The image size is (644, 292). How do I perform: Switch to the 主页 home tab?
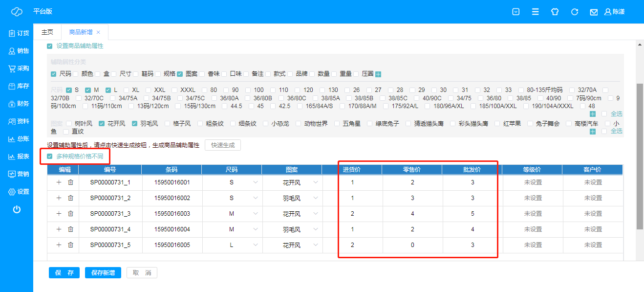click(47, 32)
